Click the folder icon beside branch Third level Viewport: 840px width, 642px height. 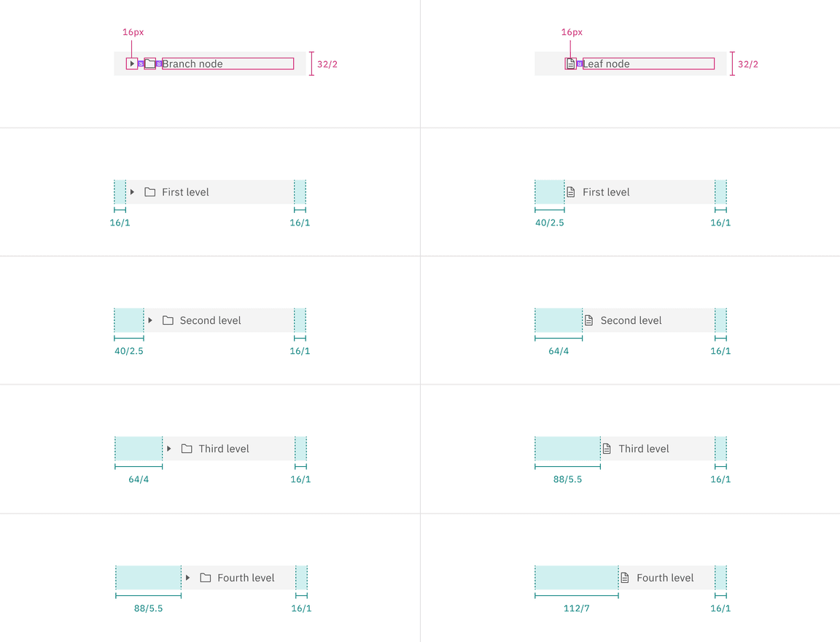coord(187,449)
